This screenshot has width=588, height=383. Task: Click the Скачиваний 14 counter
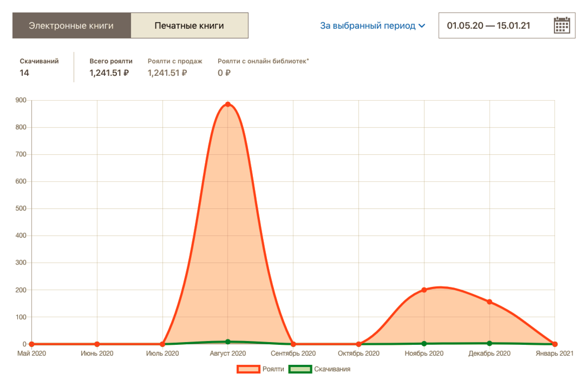click(x=39, y=67)
